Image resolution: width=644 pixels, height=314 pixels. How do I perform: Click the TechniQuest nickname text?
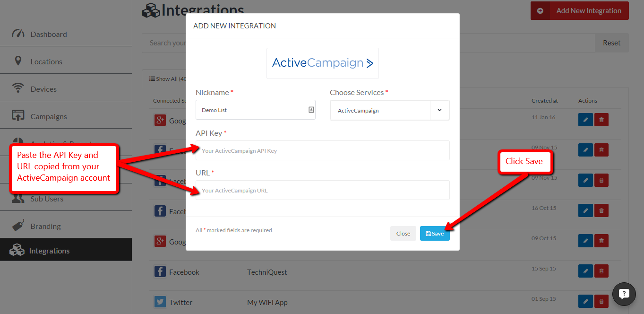pos(267,272)
